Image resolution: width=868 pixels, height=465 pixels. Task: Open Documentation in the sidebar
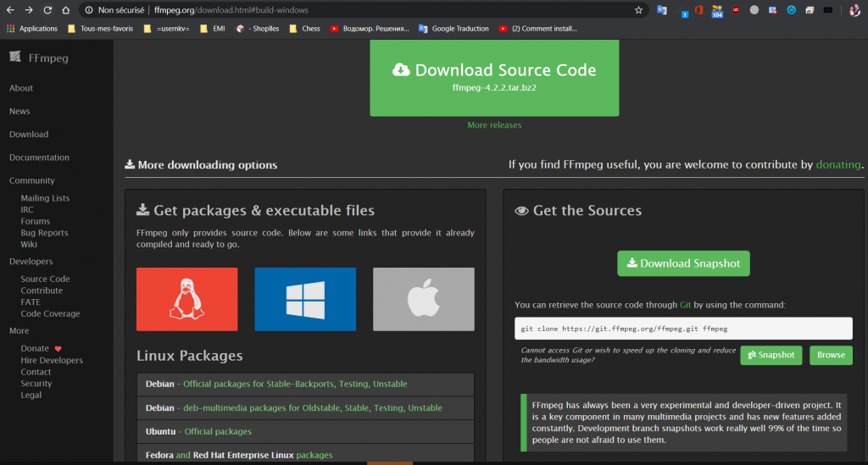click(39, 158)
